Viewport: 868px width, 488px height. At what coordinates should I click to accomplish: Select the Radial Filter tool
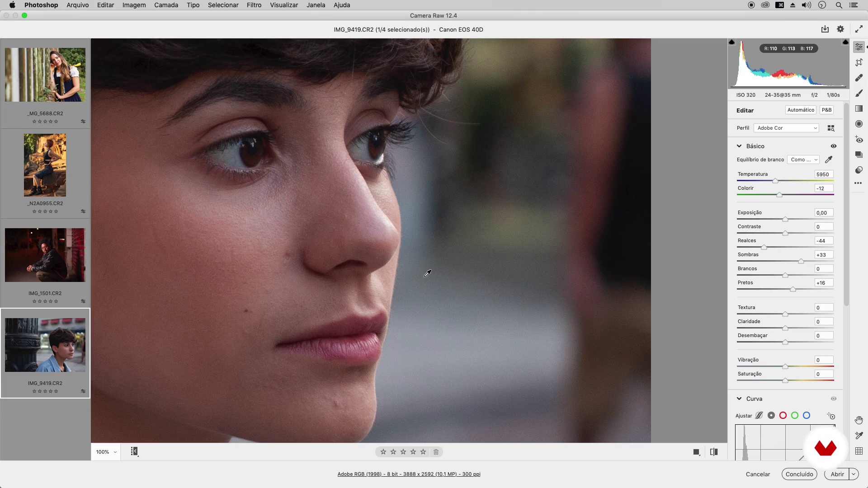click(859, 124)
